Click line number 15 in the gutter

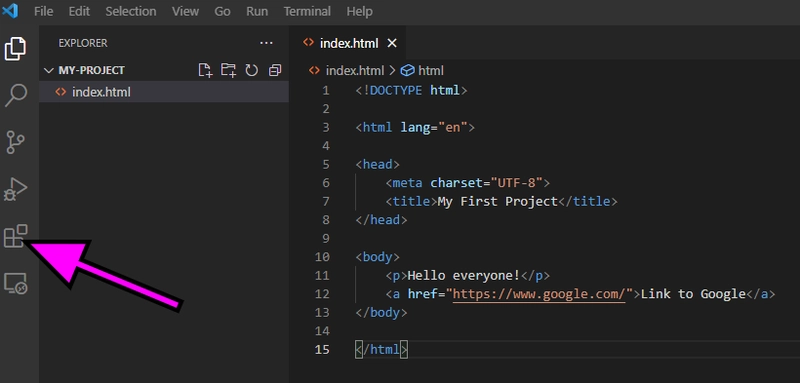(x=322, y=350)
